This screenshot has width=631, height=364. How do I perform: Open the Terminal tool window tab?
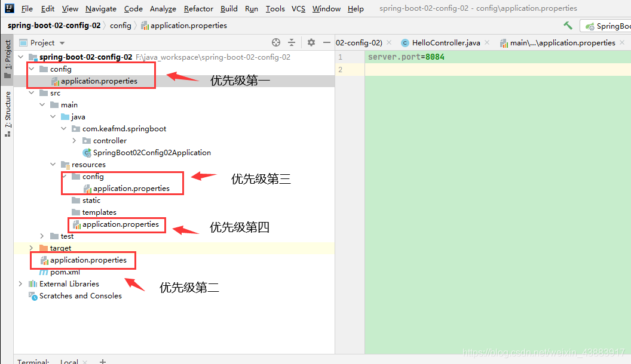[x=33, y=361]
